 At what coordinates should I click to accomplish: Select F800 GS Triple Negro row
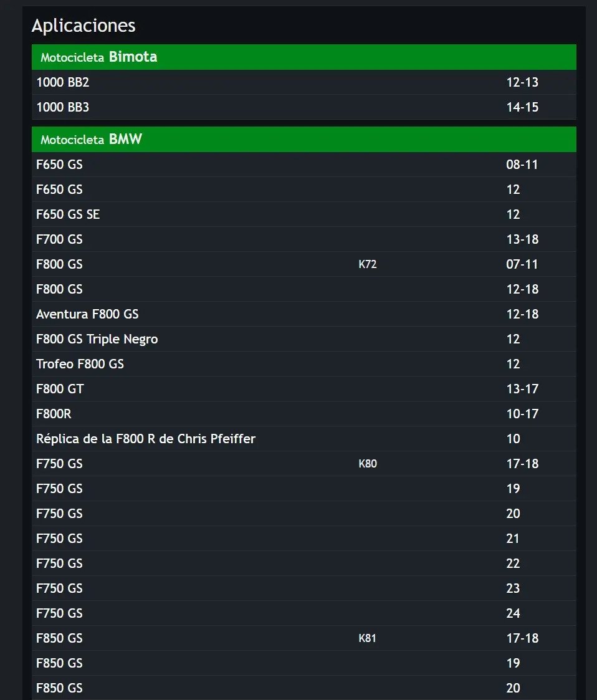click(304, 339)
